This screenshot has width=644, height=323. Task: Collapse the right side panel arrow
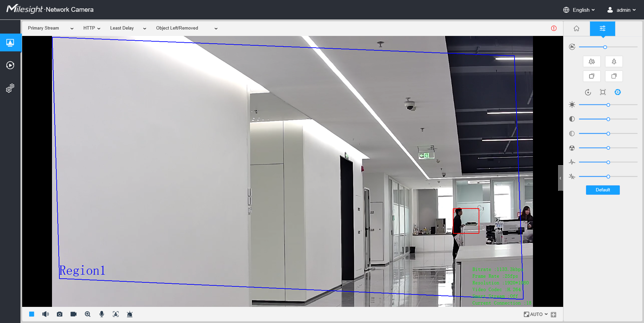(560, 178)
